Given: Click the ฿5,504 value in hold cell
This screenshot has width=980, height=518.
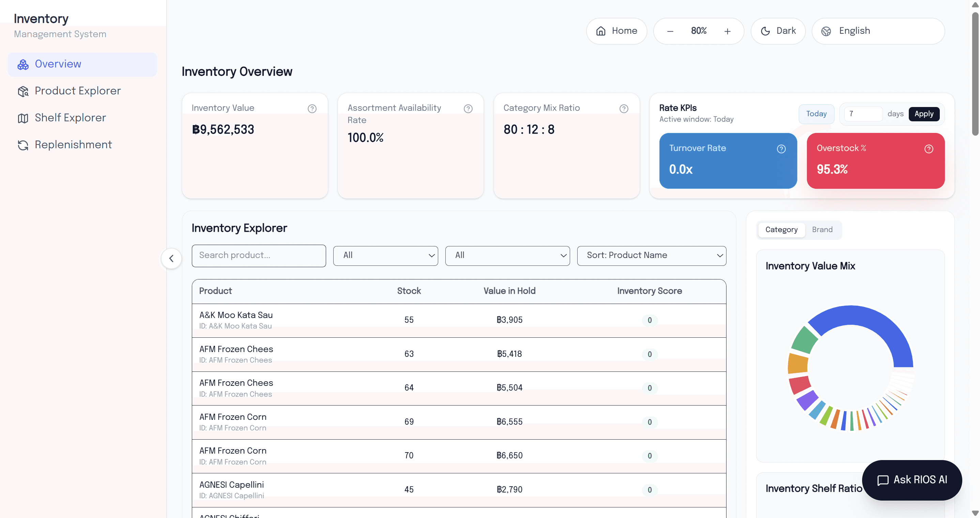Looking at the screenshot, I should (x=509, y=388).
